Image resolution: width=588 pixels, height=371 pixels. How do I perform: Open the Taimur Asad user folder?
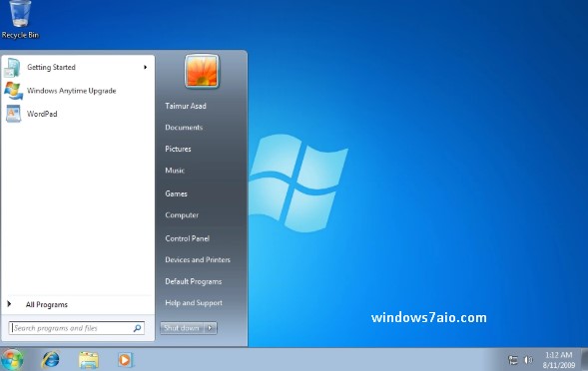pyautogui.click(x=186, y=106)
